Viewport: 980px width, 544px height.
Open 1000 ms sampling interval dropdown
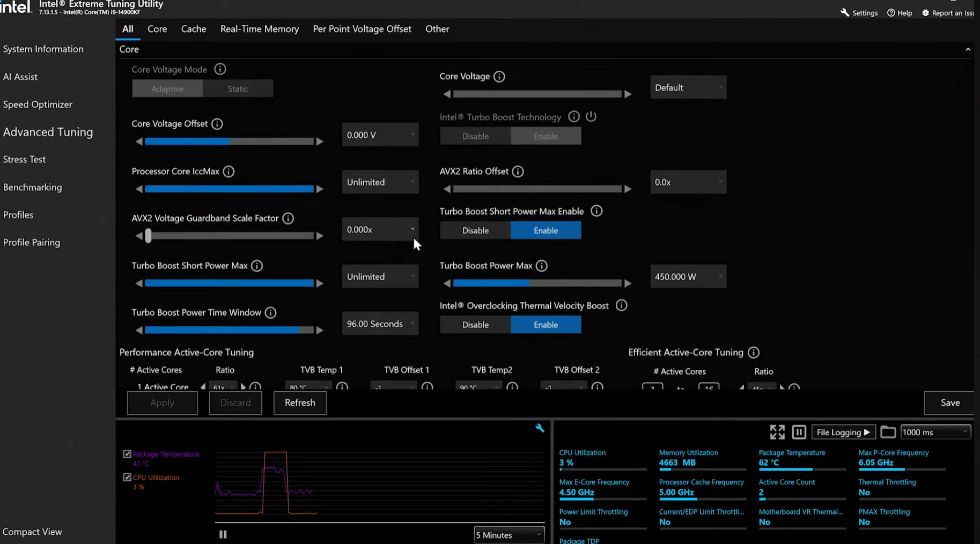935,432
